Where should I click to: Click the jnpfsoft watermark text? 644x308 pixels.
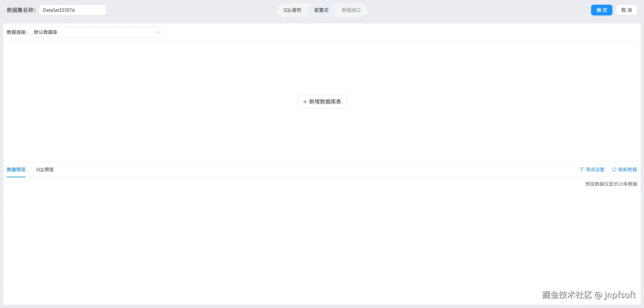[x=620, y=295]
